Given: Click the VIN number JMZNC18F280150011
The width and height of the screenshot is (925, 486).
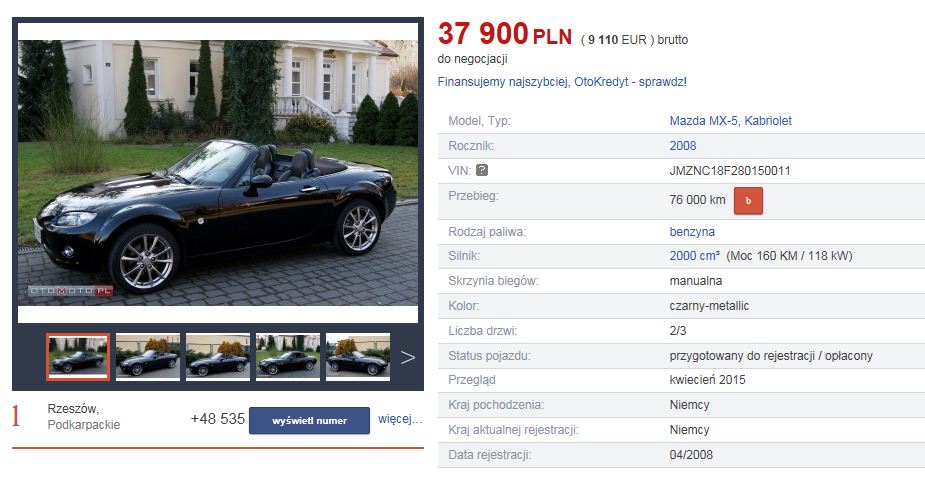Looking at the screenshot, I should tap(730, 171).
